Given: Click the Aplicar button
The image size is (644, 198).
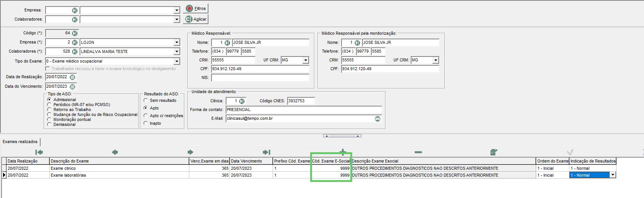Looking at the screenshot, I should click(x=195, y=19).
